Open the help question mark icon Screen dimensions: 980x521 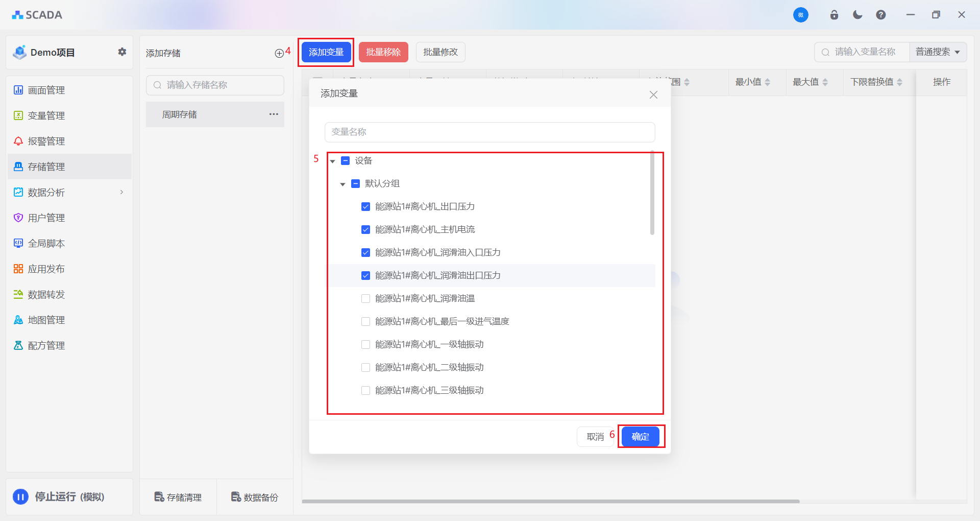(x=881, y=15)
